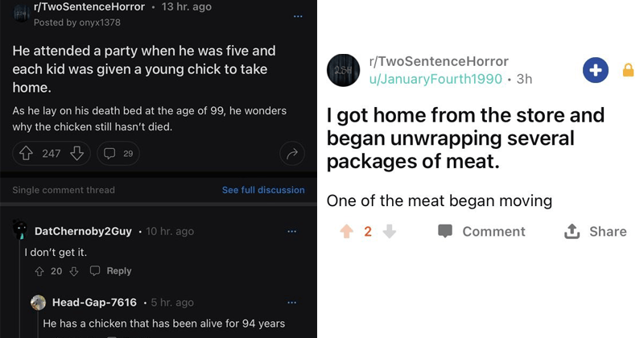
Task: Share the meat packages post
Action: click(597, 231)
